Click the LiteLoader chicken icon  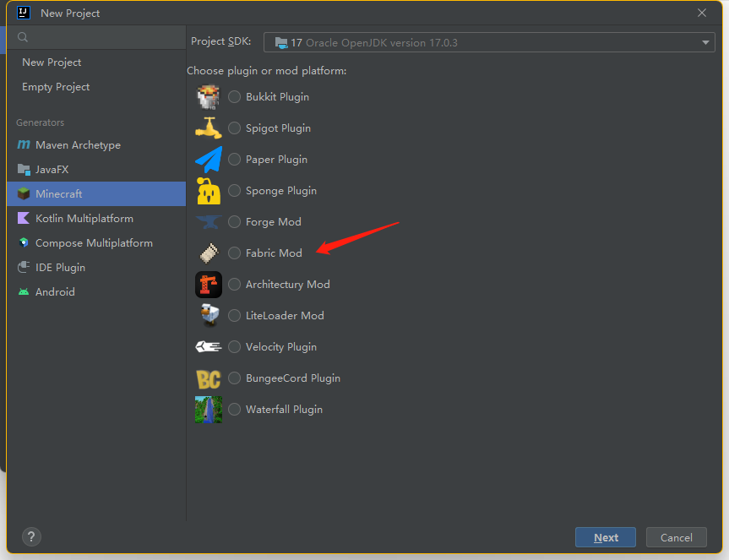pyautogui.click(x=209, y=316)
